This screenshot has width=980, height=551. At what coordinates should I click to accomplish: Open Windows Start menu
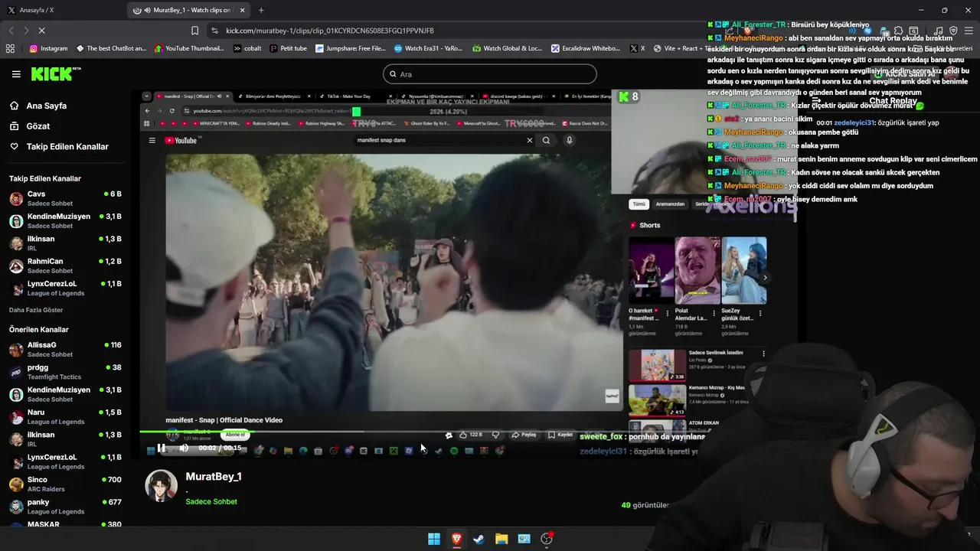coord(434,539)
